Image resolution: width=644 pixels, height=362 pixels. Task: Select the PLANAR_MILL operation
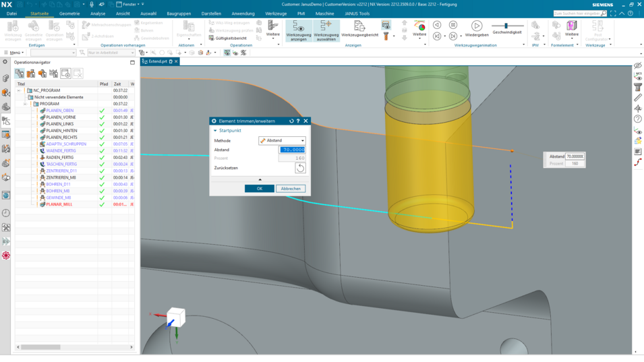(59, 204)
